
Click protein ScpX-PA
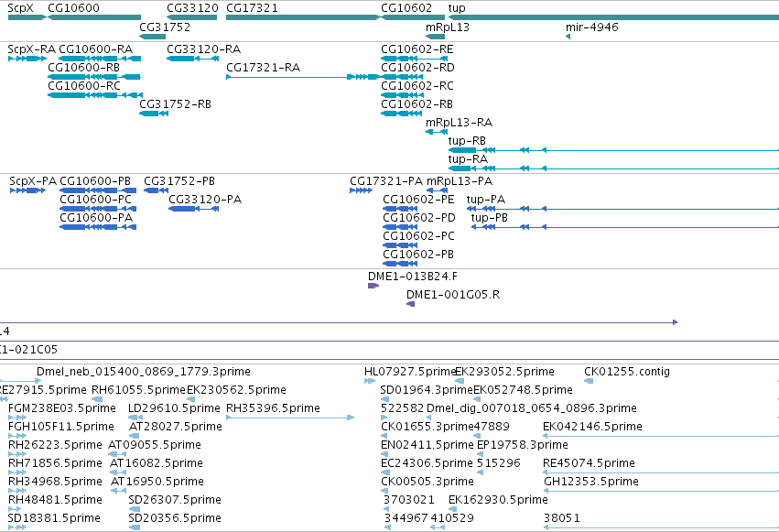pos(27,190)
